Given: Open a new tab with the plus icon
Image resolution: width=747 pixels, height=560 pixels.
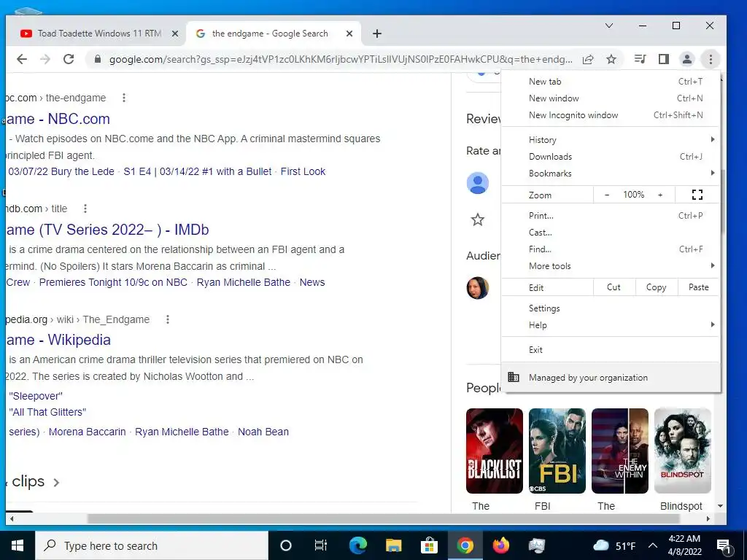Looking at the screenshot, I should (377, 34).
